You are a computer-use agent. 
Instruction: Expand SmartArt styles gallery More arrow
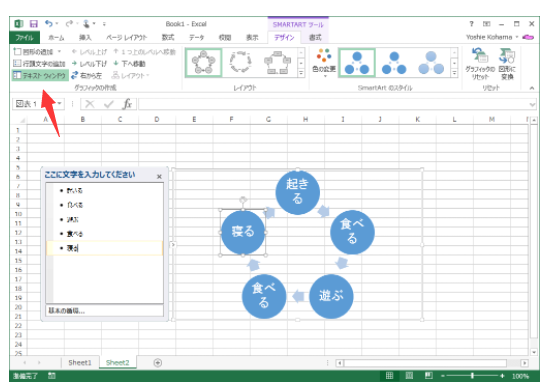tap(454, 73)
